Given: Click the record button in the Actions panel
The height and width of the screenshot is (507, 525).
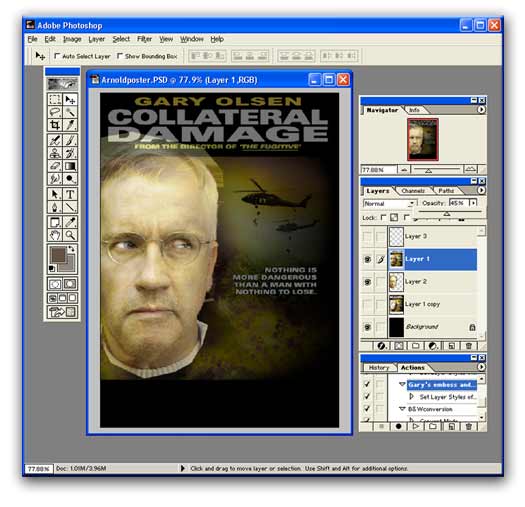Looking at the screenshot, I should click(x=398, y=426).
